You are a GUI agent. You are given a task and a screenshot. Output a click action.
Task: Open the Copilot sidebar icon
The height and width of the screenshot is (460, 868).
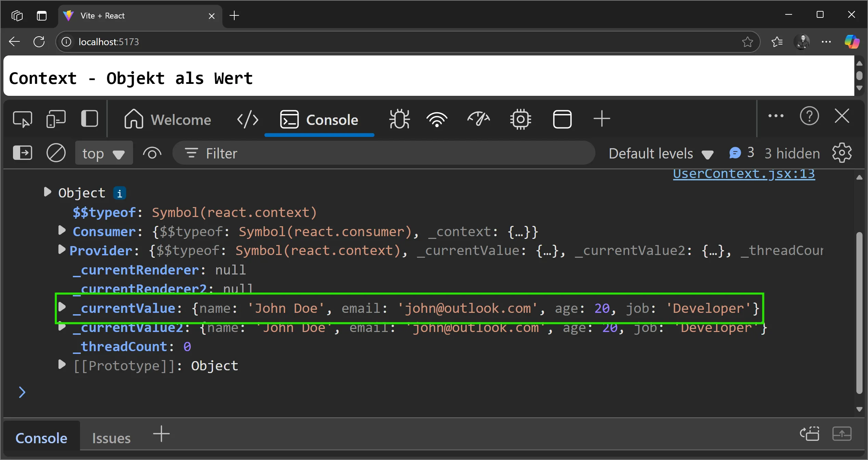pos(852,42)
